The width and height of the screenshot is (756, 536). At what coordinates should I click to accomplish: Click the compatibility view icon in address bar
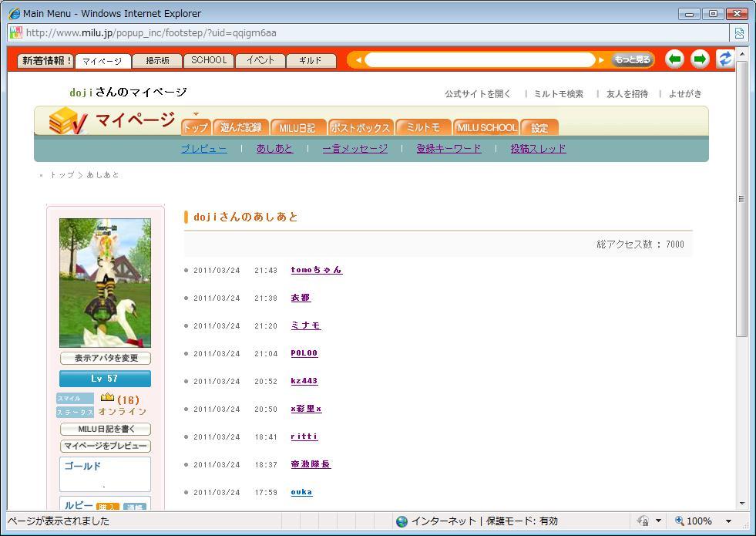point(738,33)
